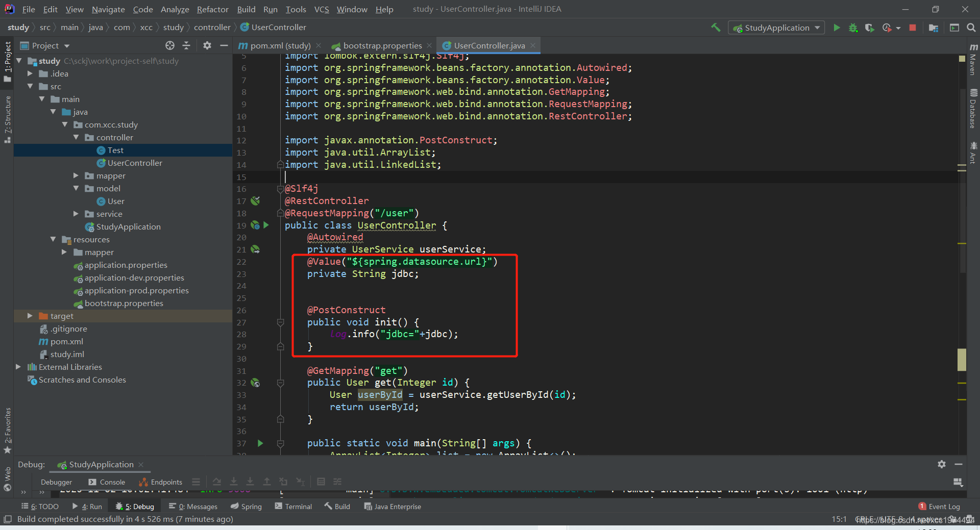
Task: Open the TODO tool window
Action: point(40,507)
